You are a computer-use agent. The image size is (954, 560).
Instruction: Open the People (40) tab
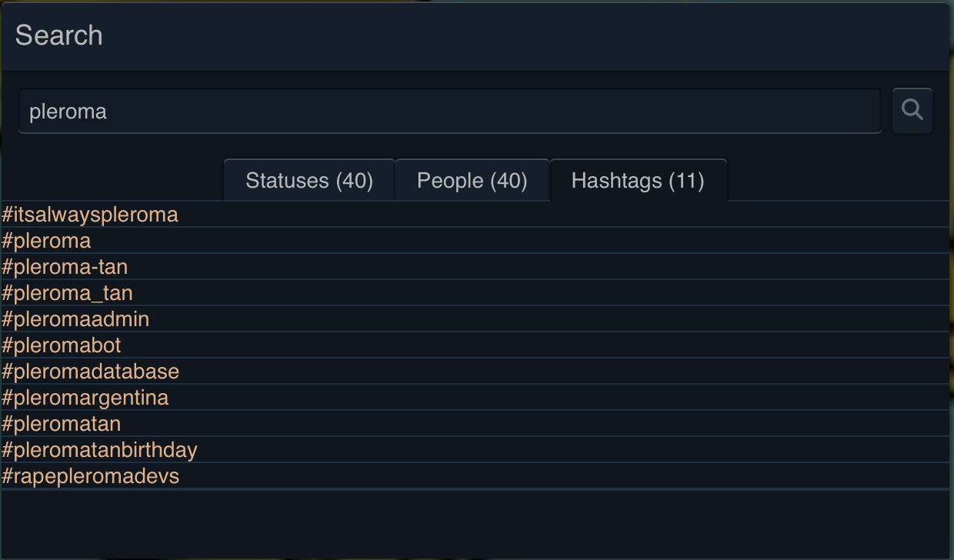(472, 181)
